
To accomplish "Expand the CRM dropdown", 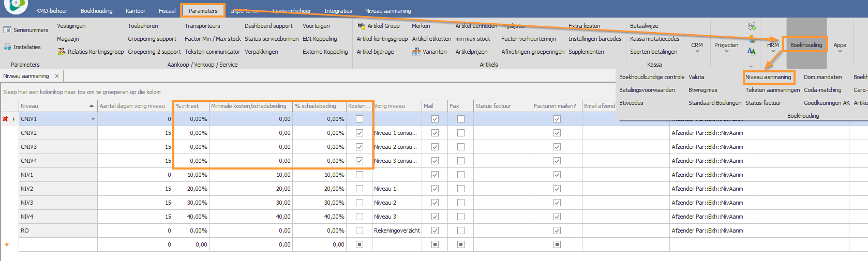I will 697,47.
